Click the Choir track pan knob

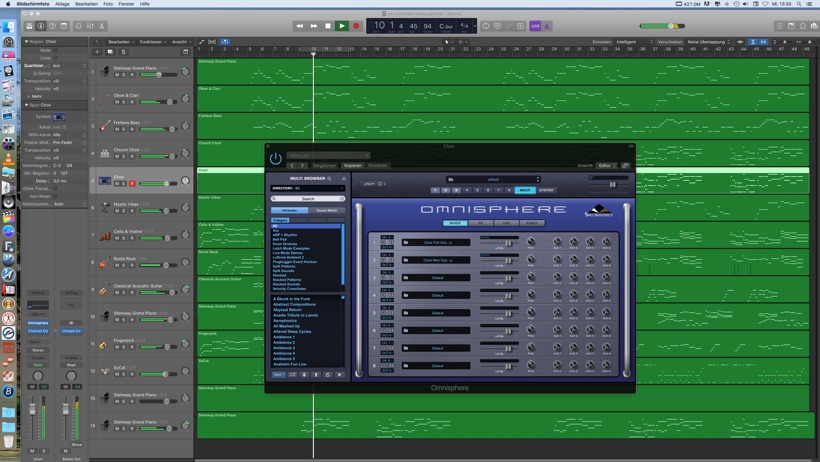[x=185, y=181]
